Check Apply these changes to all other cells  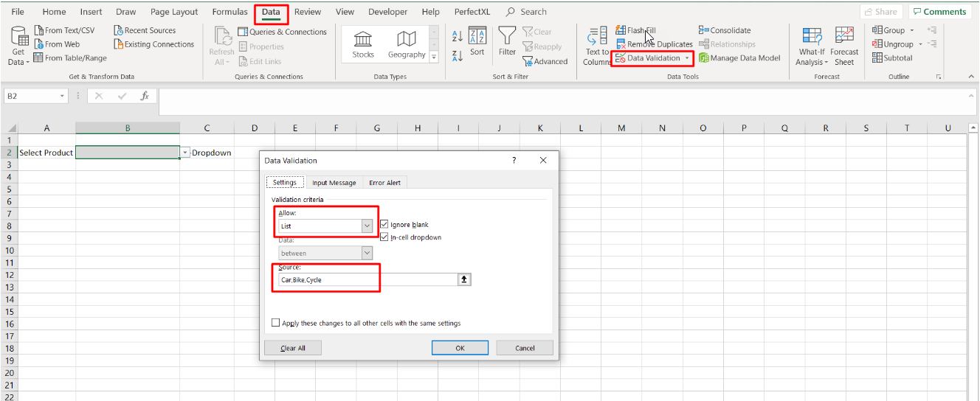tap(276, 323)
